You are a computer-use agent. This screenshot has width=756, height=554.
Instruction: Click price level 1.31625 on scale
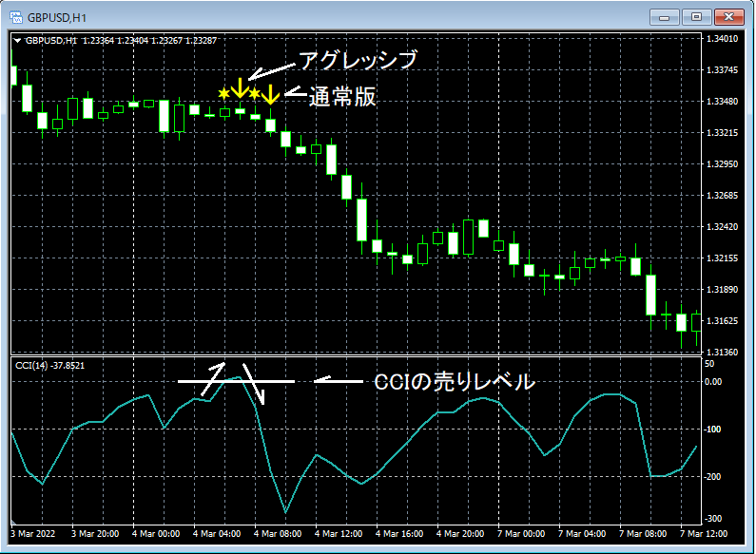coord(722,321)
